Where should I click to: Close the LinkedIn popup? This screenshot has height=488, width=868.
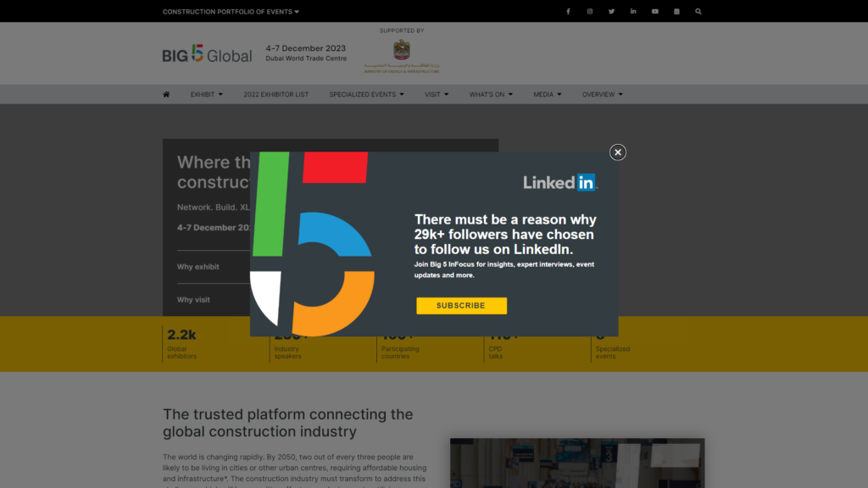[618, 152]
